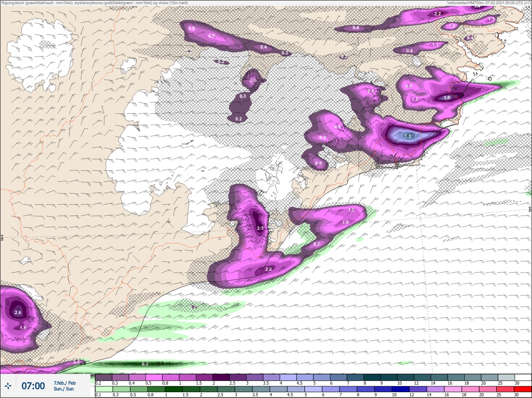Pick the darkest green swatch between 1 and 1.5
This screenshot has width=532, height=398.
tap(173, 389)
